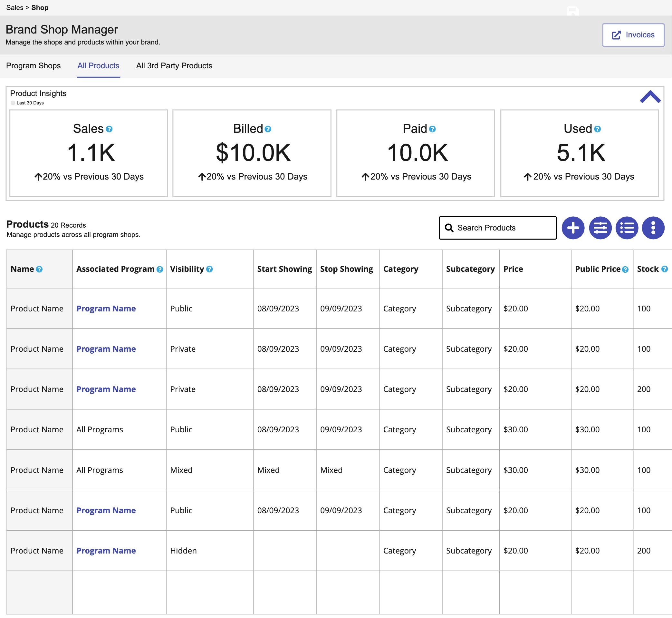Click help icon beside Associated Program header

click(x=160, y=270)
